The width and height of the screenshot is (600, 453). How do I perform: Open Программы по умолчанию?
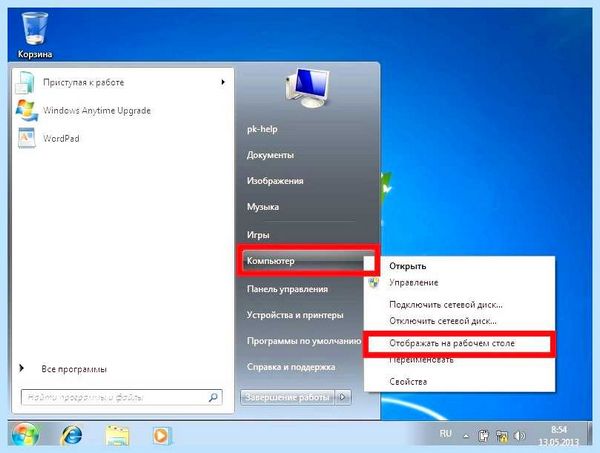304,341
